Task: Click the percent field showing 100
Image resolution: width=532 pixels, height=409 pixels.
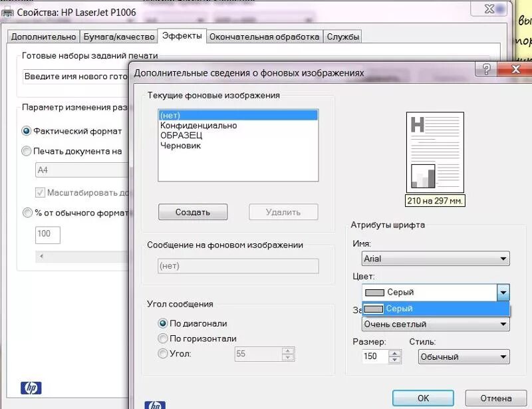Action: [x=47, y=235]
